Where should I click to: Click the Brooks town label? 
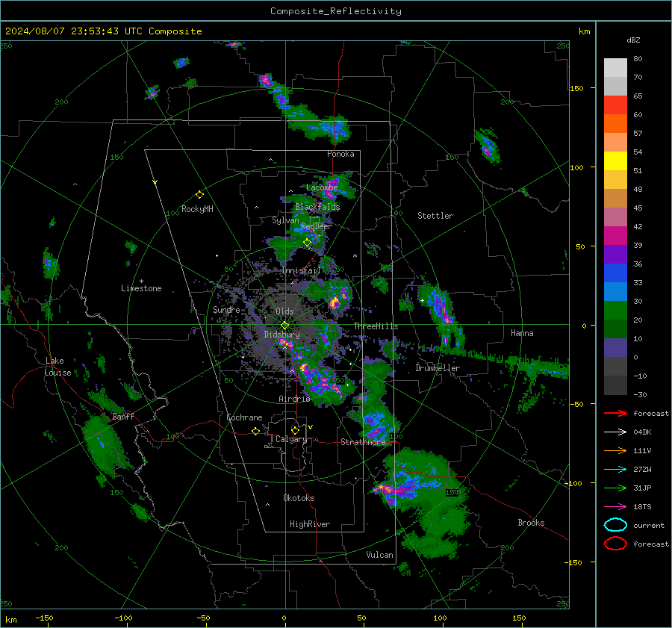point(531,523)
